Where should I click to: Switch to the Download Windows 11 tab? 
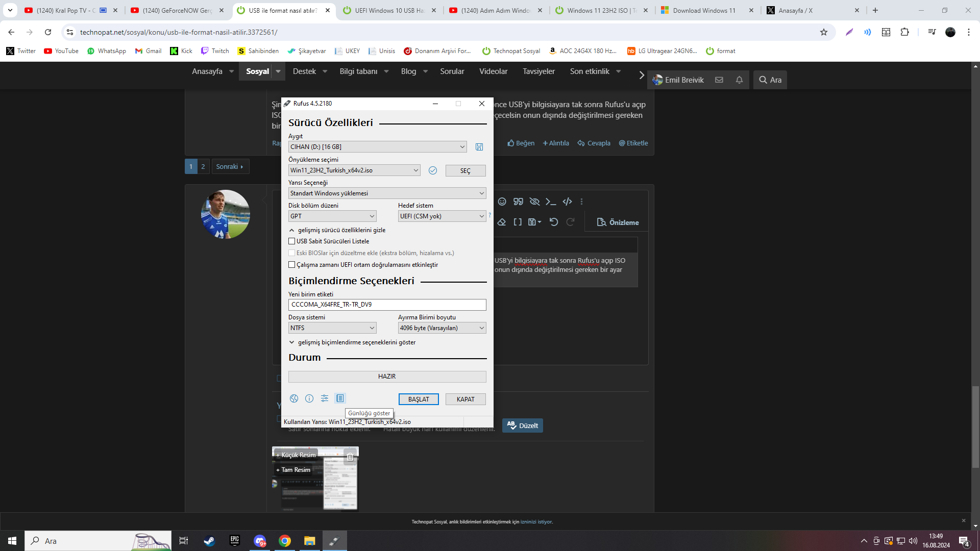click(704, 10)
